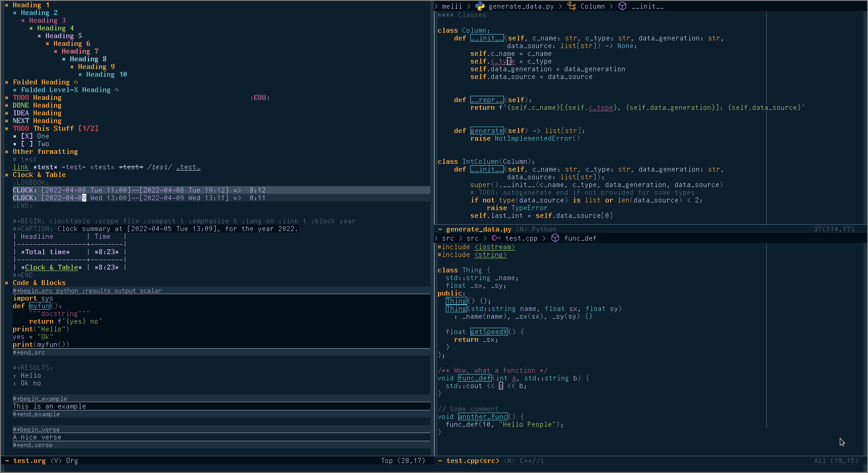Click the __repr__ method name
The image size is (868, 473).
tap(487, 100)
